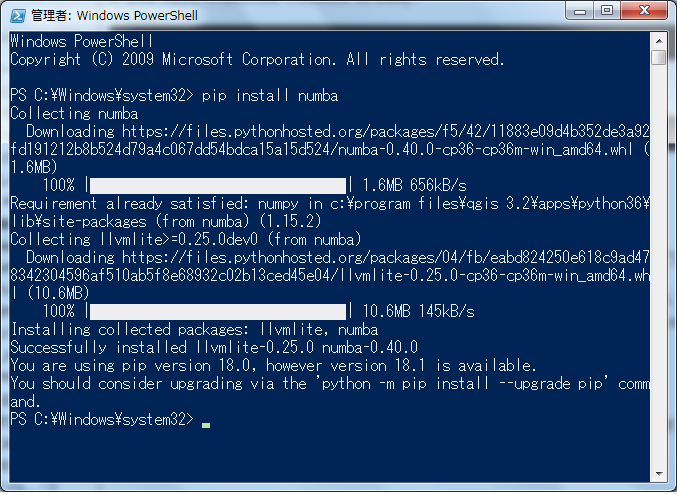Minimize the PowerShell window

pyautogui.click(x=580, y=11)
